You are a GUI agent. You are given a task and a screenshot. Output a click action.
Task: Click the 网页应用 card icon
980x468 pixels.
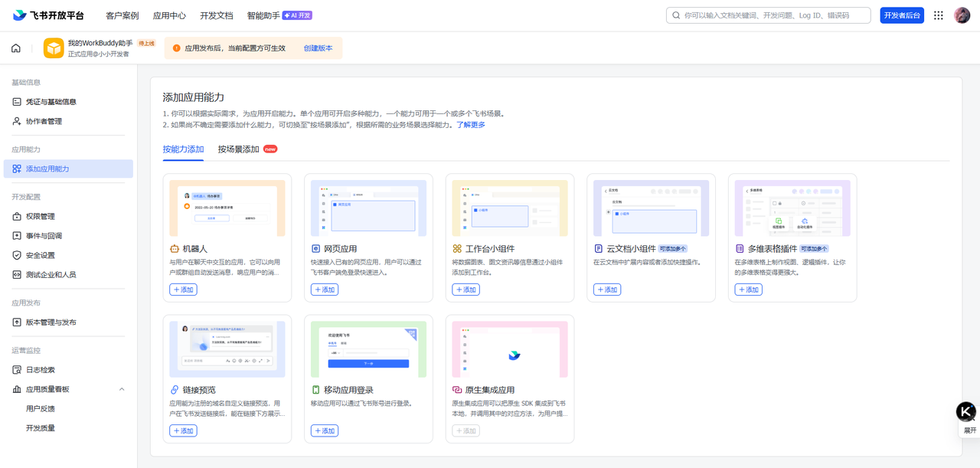click(315, 249)
